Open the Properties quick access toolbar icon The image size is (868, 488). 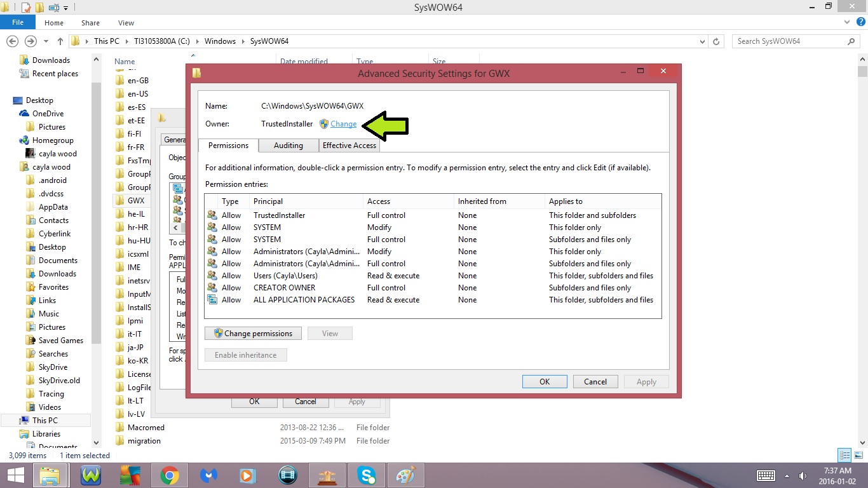pyautogui.click(x=26, y=8)
